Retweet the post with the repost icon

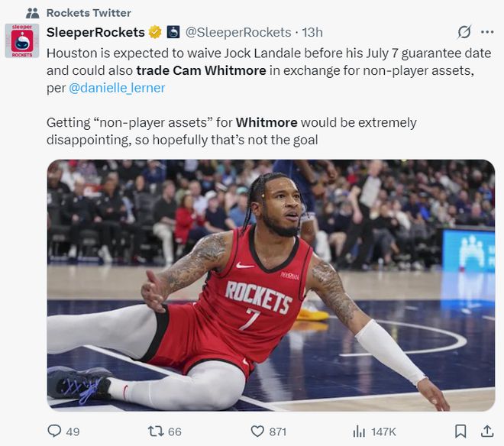click(156, 431)
